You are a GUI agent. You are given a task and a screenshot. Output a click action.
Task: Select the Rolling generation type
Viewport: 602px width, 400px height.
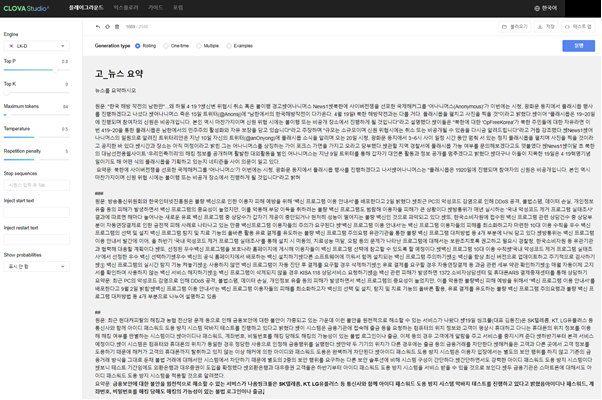coord(146,46)
